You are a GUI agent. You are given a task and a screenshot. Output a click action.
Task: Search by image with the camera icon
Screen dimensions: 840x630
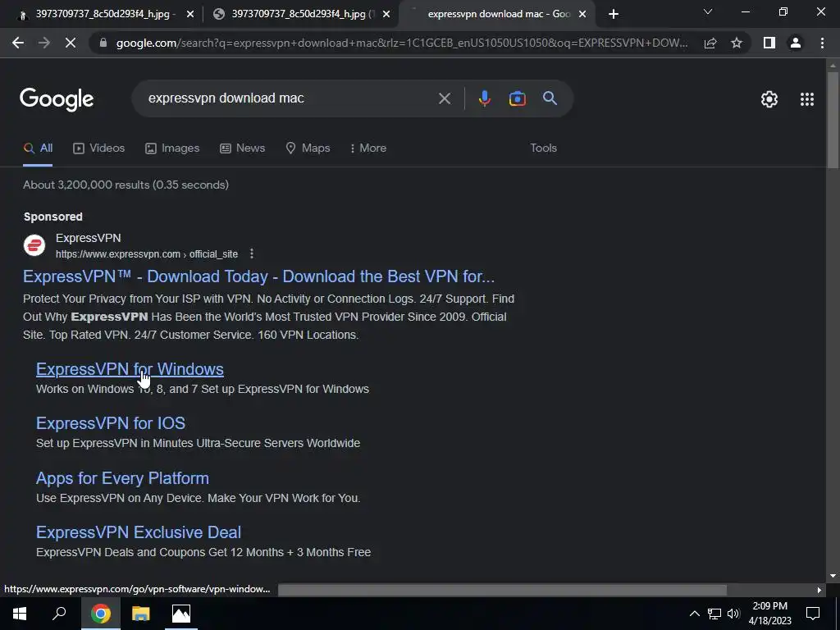tap(518, 98)
